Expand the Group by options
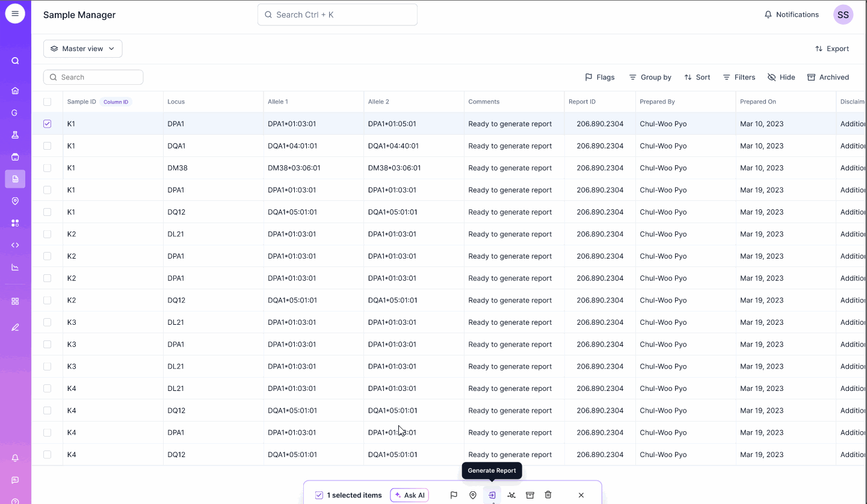This screenshot has height=504, width=867. [x=650, y=77]
